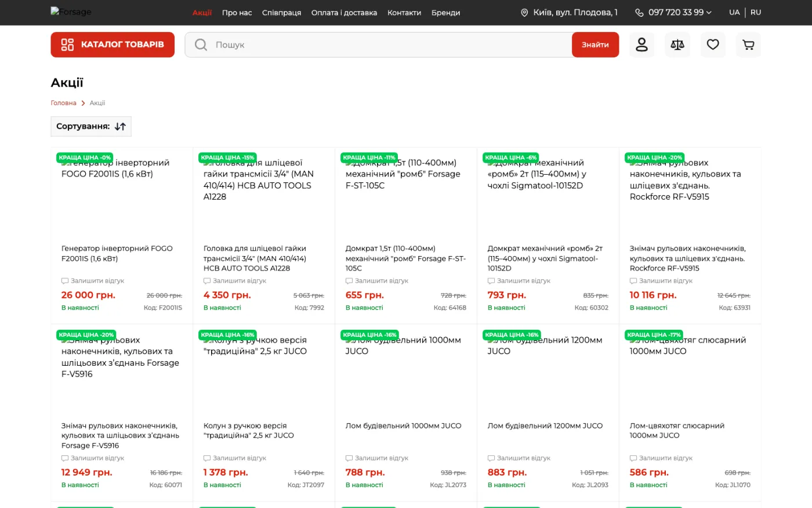Image resolution: width=812 pixels, height=508 pixels.
Task: Click the Акції page heading
Action: click(x=67, y=82)
